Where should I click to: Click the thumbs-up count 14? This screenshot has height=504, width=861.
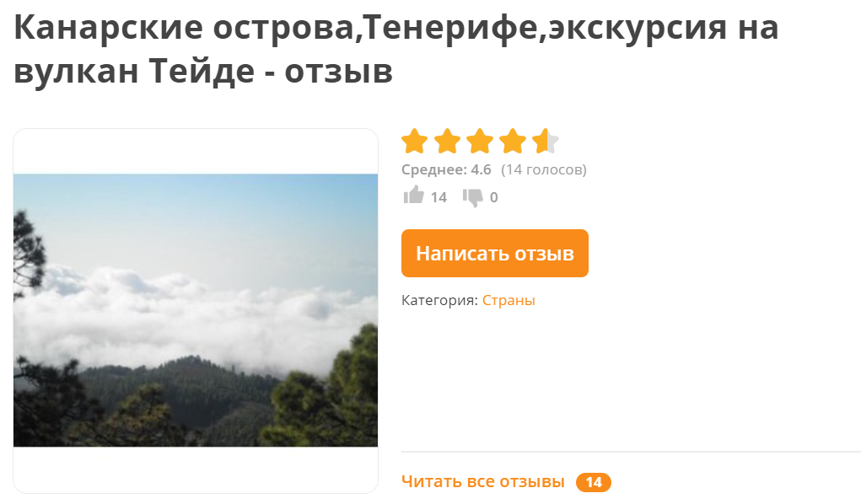click(439, 198)
